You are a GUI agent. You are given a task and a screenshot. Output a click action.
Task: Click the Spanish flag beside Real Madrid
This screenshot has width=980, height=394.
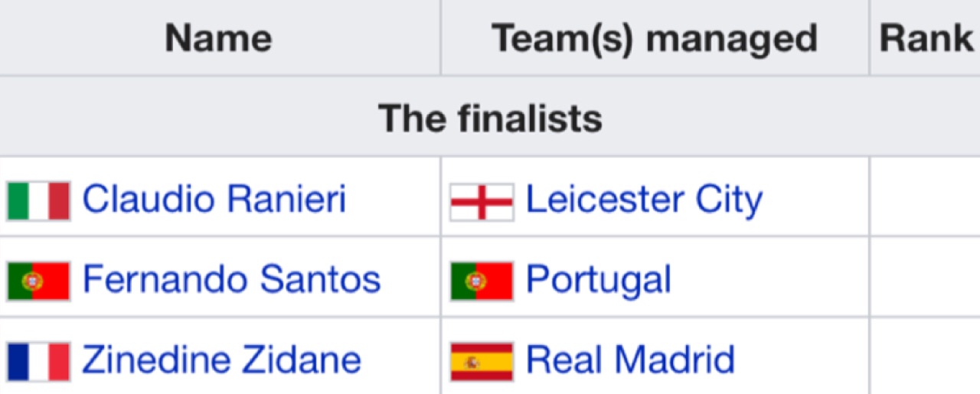pyautogui.click(x=482, y=361)
